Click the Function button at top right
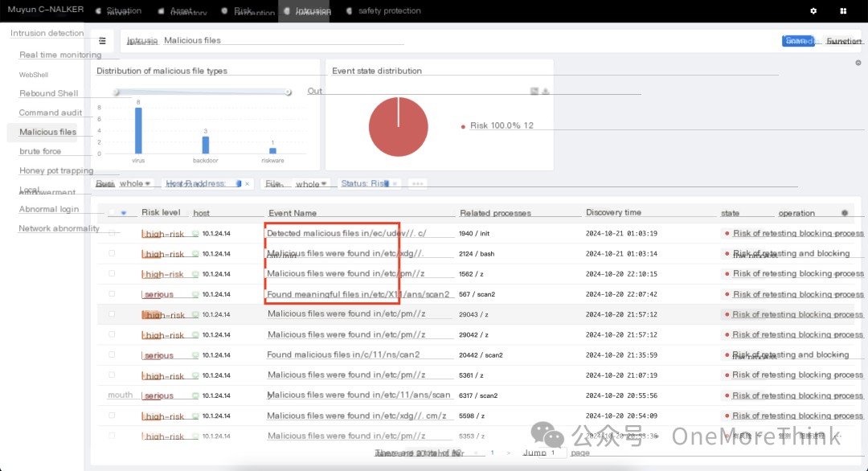The image size is (868, 471). coord(844,41)
